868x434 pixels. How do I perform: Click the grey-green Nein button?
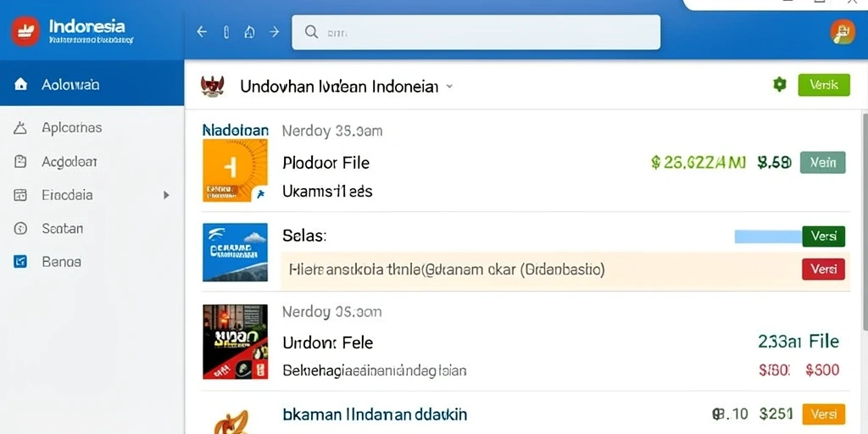[822, 162]
